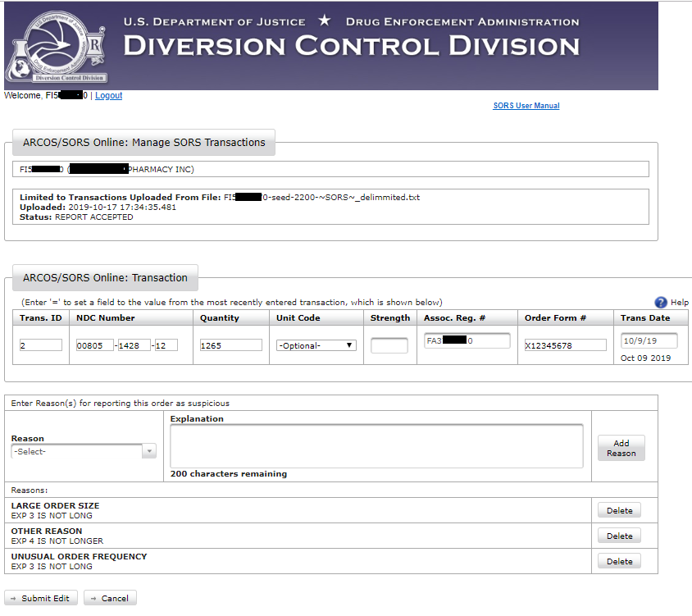
Task: Click the 'REPORT ACCEPTED' status text
Action: (x=93, y=217)
